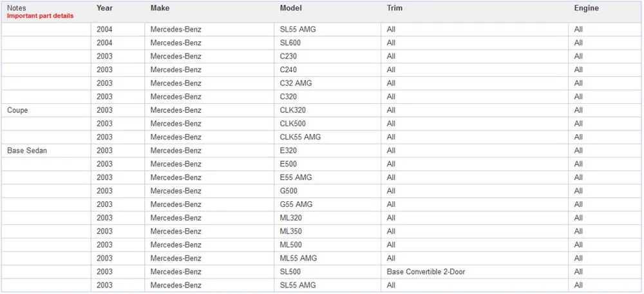
Task: Select the C240 model cell
Action: 289,70
